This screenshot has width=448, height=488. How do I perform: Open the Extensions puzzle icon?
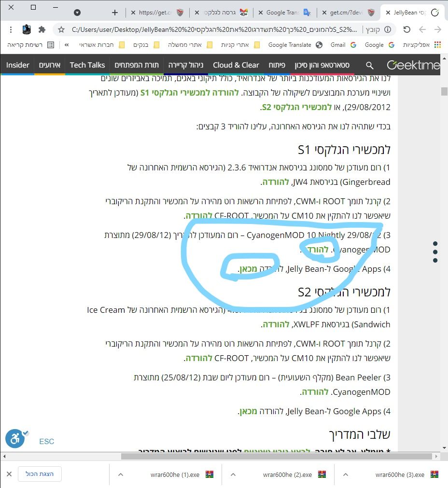coord(42,29)
